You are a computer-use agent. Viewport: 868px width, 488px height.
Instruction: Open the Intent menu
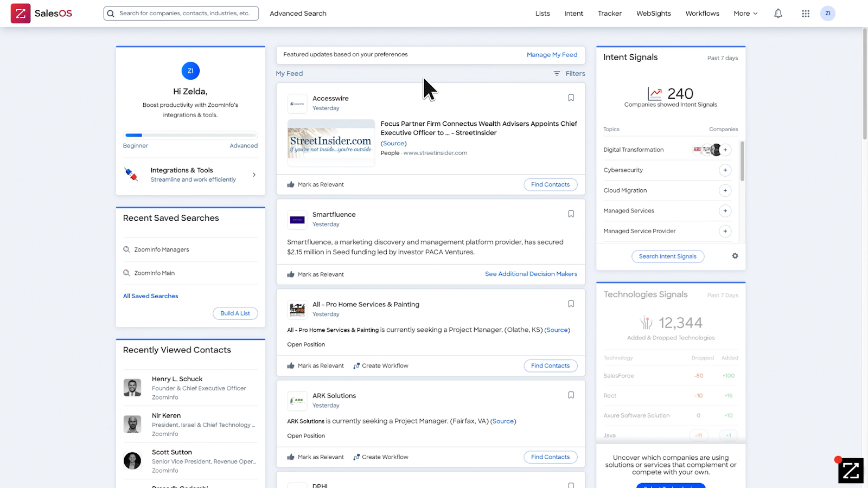(573, 14)
